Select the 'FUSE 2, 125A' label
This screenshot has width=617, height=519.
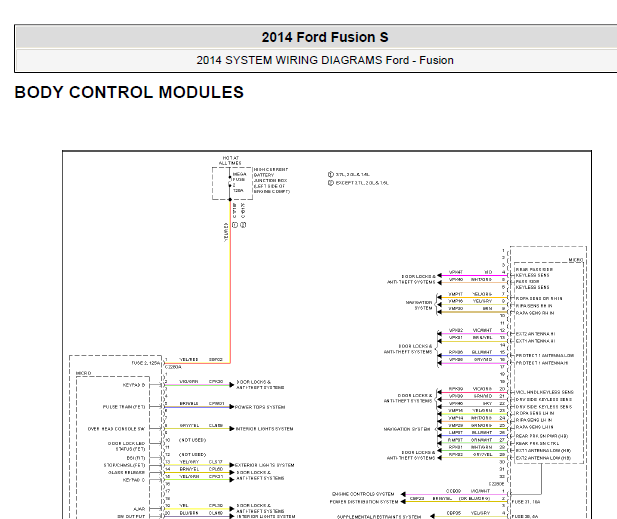point(146,363)
